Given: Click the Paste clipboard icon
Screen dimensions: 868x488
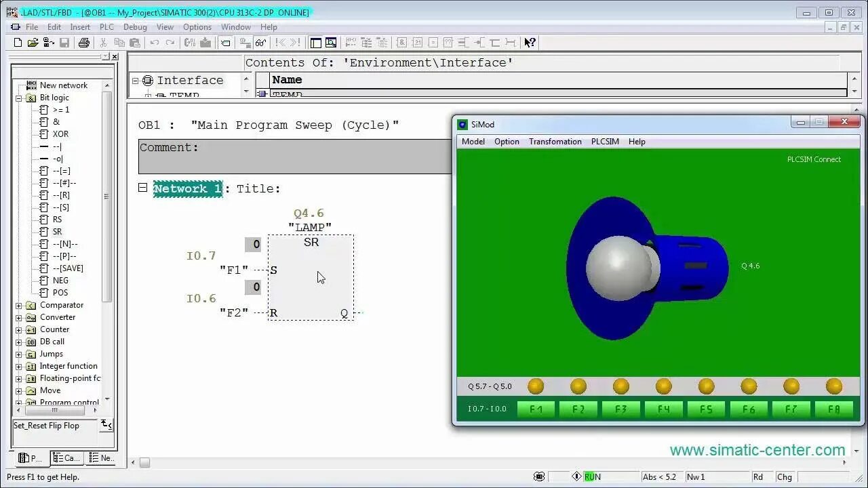Looking at the screenshot, I should (x=135, y=43).
